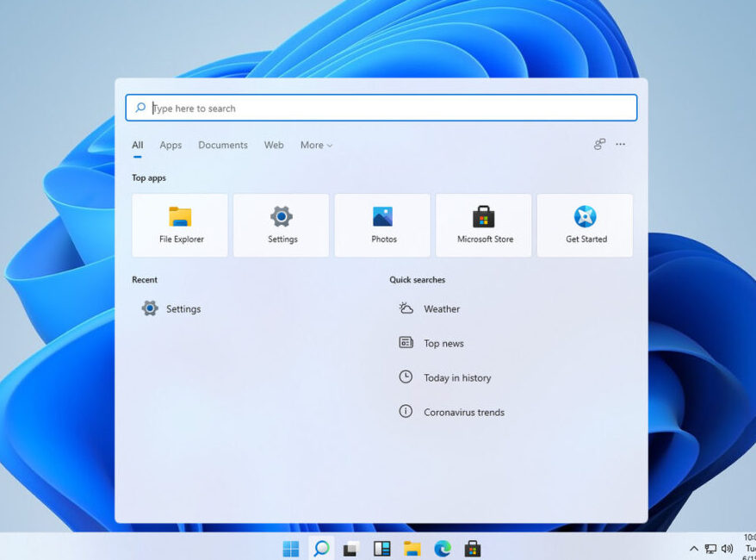The width and height of the screenshot is (756, 560).
Task: Click the magnifier icon in search box
Action: 140,108
